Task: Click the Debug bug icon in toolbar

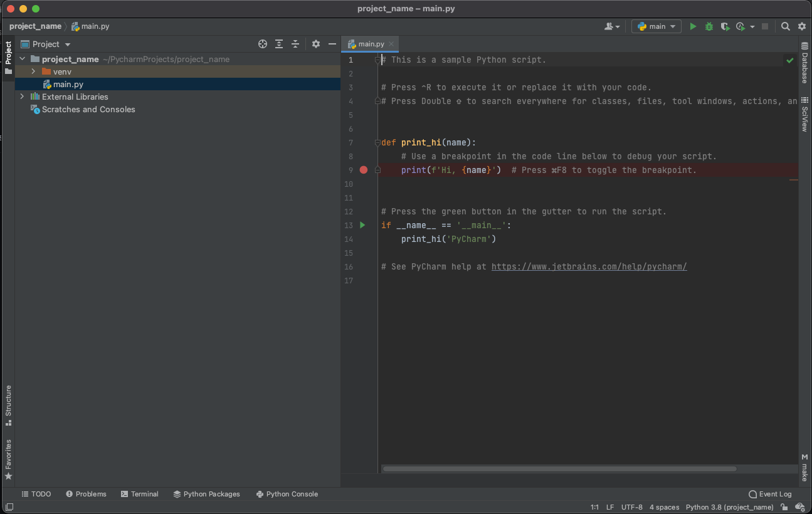Action: pos(709,26)
